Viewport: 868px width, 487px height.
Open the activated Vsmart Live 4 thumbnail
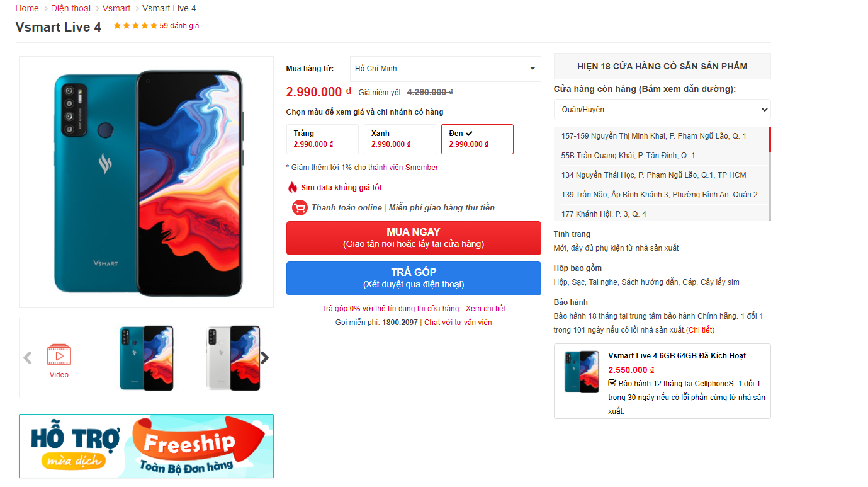click(x=581, y=372)
